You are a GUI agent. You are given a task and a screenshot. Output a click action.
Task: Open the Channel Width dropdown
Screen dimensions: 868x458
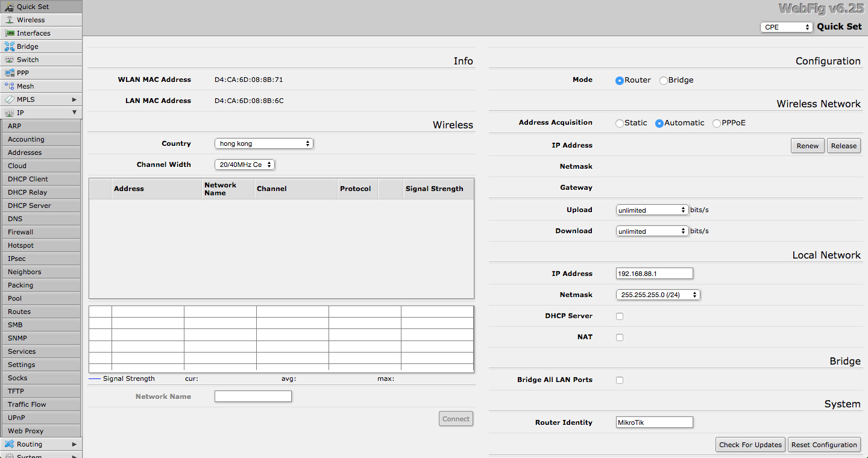point(245,165)
